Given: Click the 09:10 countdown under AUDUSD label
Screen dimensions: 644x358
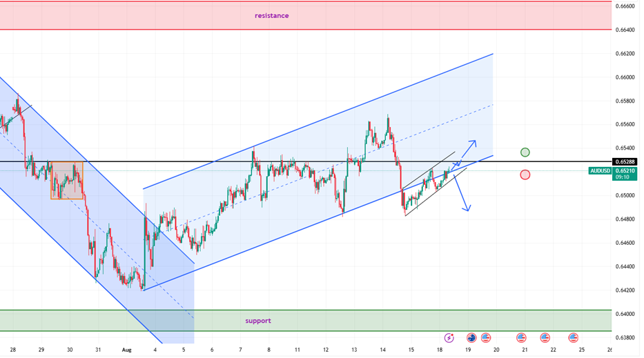Looking at the screenshot, I should pyautogui.click(x=622, y=177).
